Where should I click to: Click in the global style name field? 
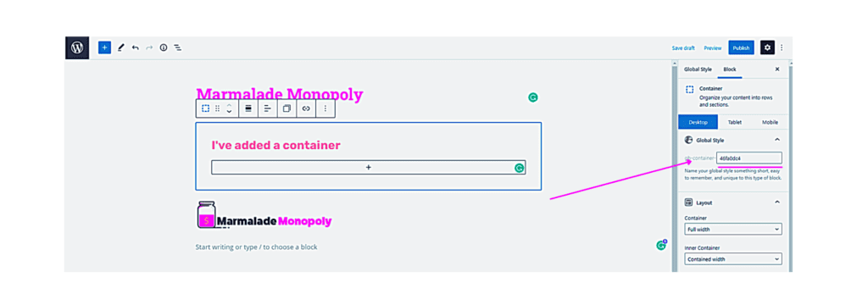click(749, 158)
